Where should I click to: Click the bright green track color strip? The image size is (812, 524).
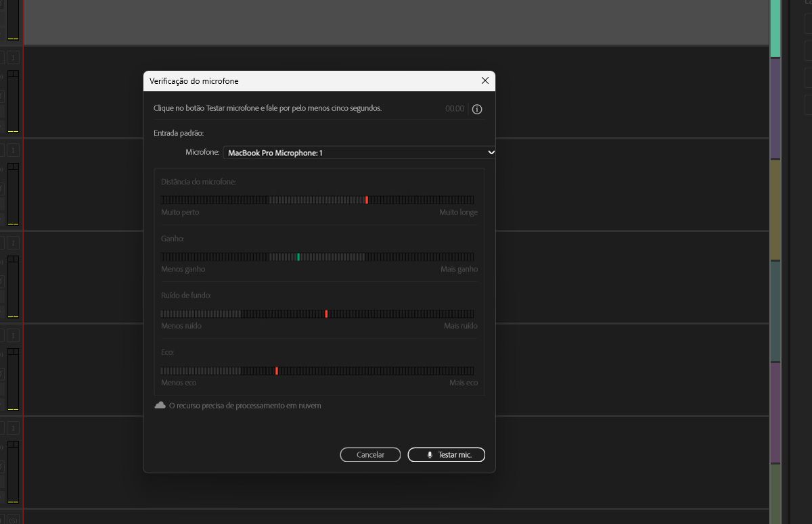[x=775, y=28]
